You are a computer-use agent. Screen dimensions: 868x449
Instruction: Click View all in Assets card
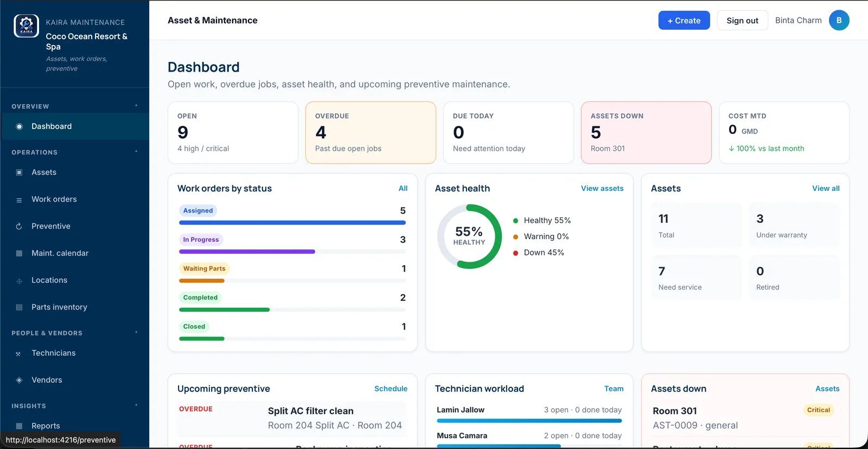pos(826,189)
